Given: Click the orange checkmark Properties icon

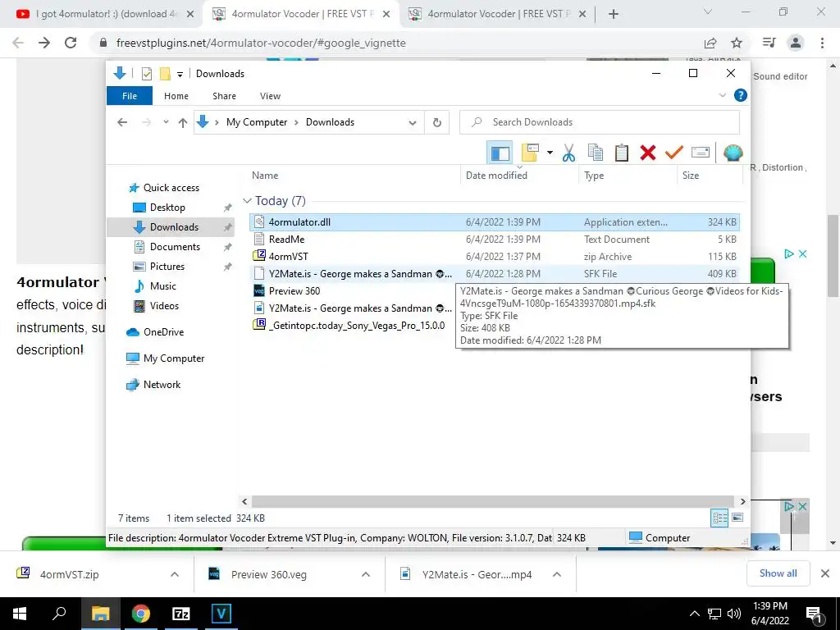Looking at the screenshot, I should (674, 153).
